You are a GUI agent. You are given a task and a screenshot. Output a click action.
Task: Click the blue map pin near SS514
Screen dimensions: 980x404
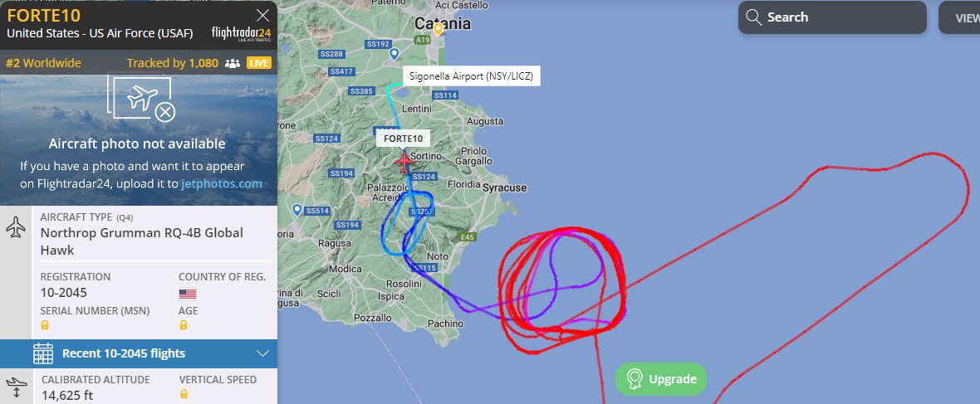296,210
